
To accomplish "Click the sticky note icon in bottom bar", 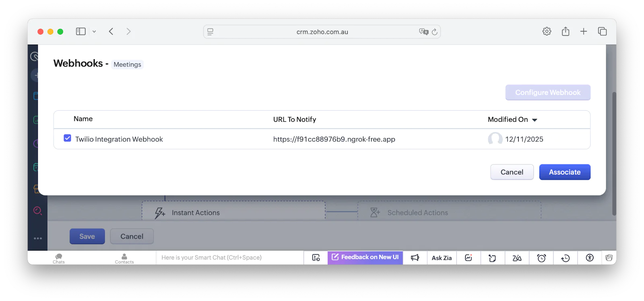I will tap(492, 258).
